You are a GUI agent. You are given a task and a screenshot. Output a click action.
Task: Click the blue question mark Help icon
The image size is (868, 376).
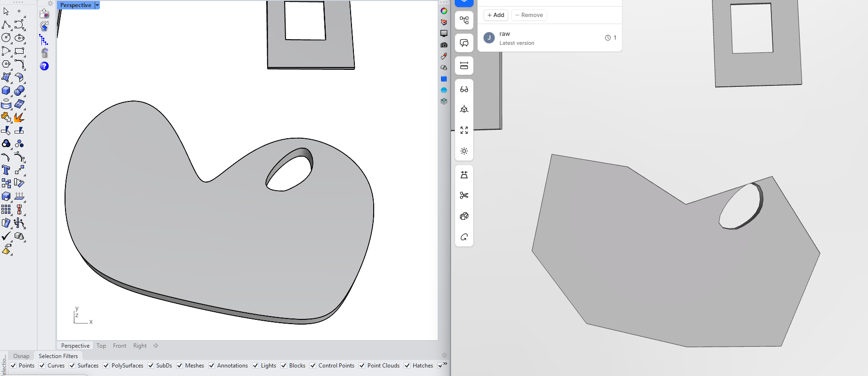(44, 66)
